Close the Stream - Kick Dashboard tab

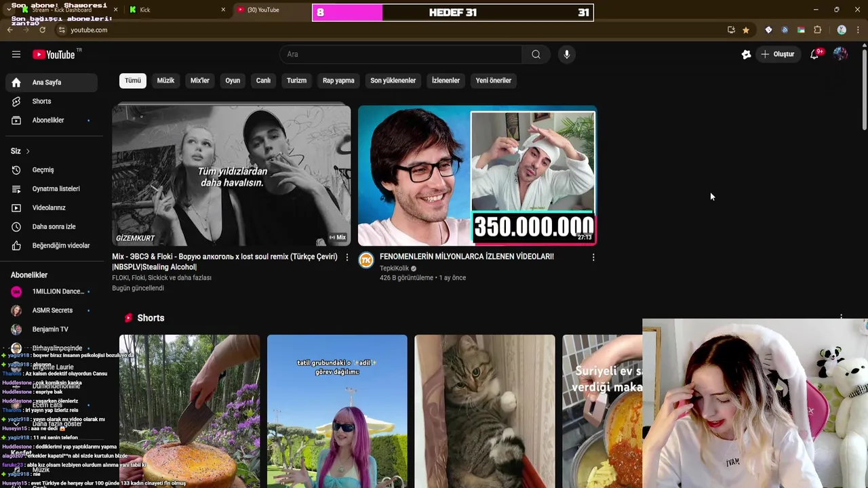coord(115,9)
